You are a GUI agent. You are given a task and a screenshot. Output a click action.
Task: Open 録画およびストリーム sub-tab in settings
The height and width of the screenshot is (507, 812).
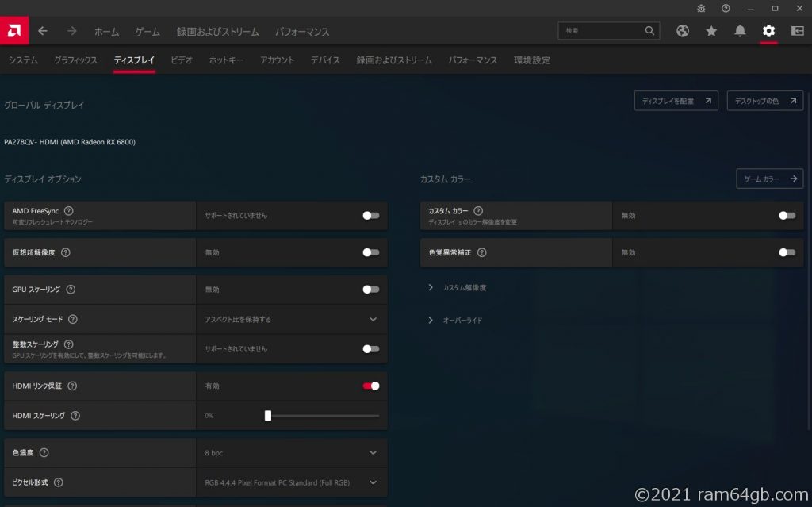pyautogui.click(x=394, y=60)
